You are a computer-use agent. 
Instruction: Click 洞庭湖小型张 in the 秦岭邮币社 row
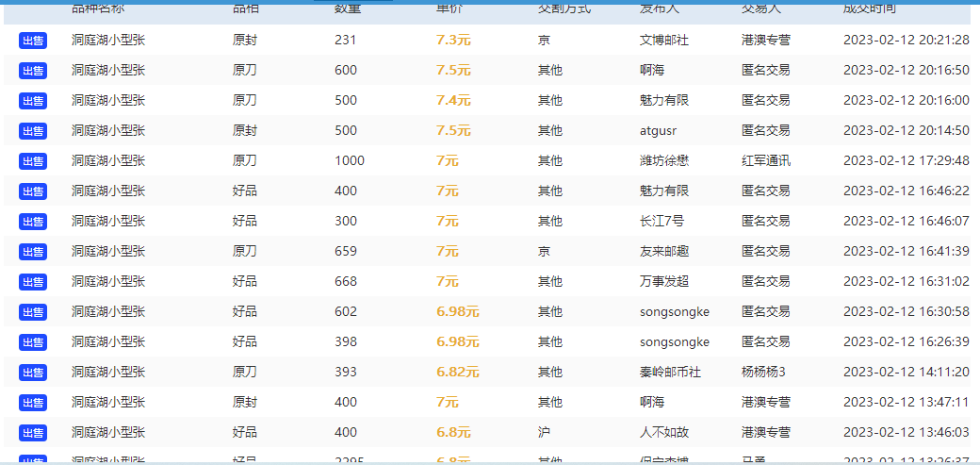[x=108, y=373]
